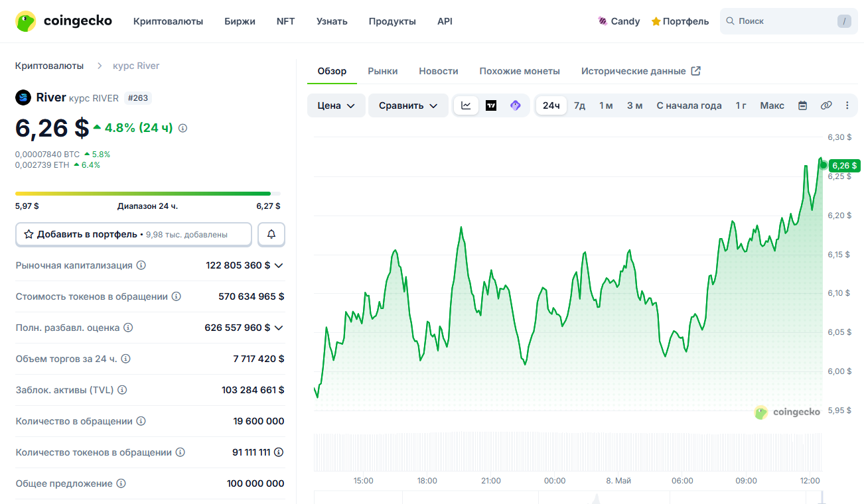The height and width of the screenshot is (504, 864).
Task: Select the 1 г time range
Action: tap(741, 105)
